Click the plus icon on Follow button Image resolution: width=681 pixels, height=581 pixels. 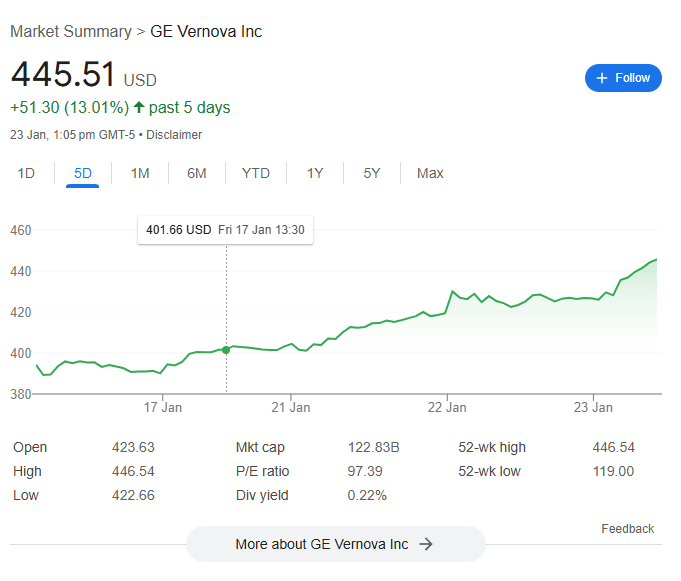pos(602,78)
